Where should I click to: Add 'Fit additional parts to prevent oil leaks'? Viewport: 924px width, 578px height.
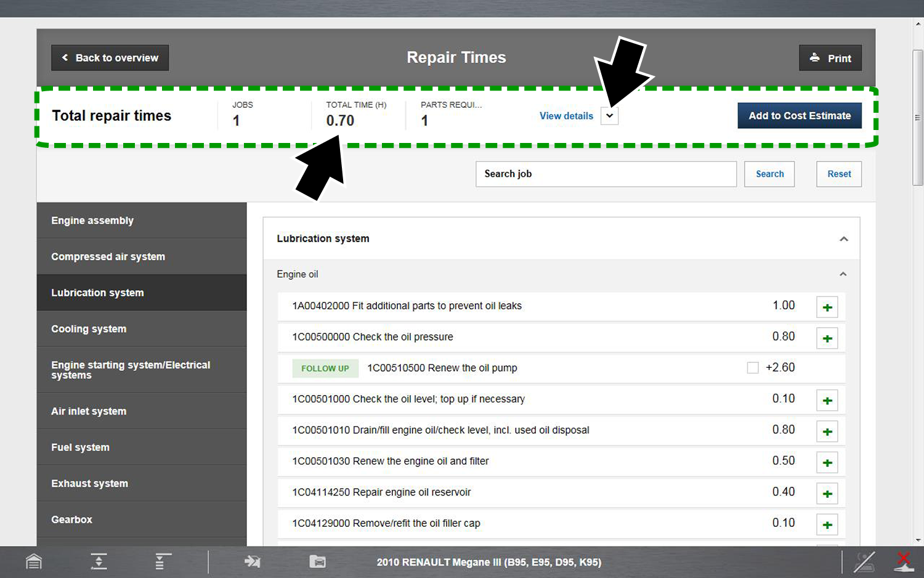point(827,307)
